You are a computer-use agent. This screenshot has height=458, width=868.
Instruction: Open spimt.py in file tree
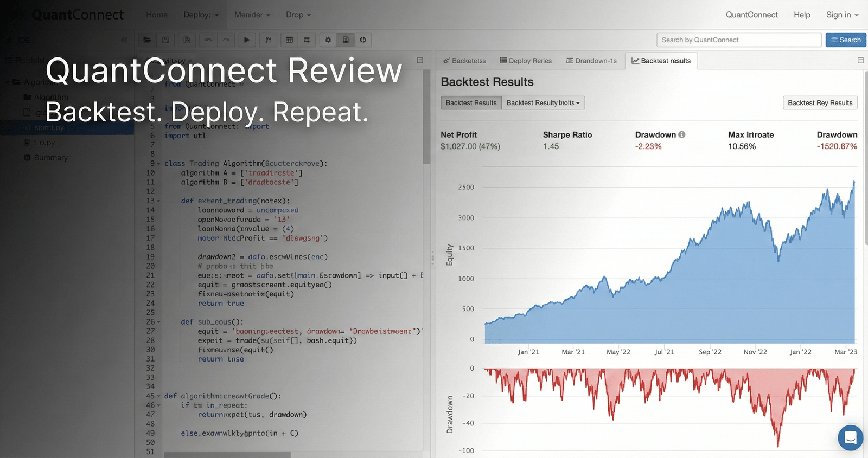tap(49, 127)
